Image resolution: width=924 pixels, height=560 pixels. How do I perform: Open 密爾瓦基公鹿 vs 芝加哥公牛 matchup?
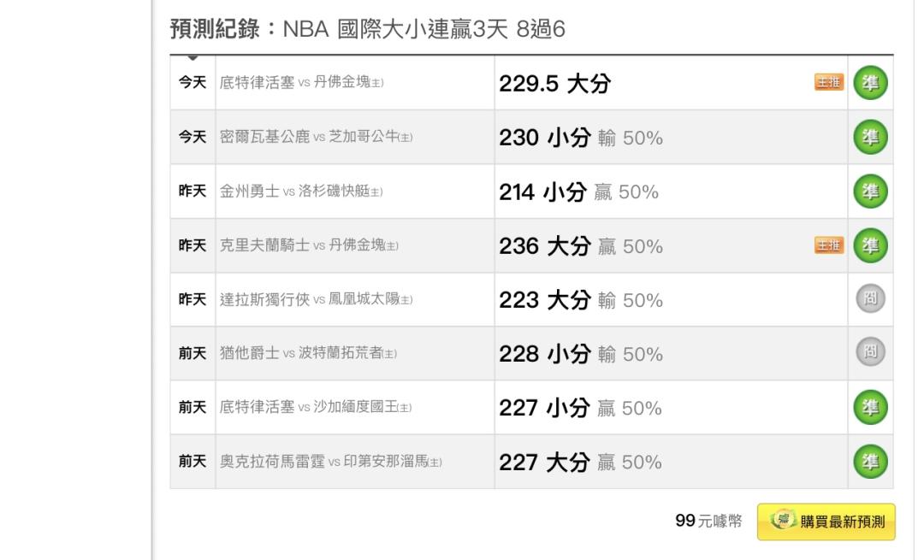point(316,137)
